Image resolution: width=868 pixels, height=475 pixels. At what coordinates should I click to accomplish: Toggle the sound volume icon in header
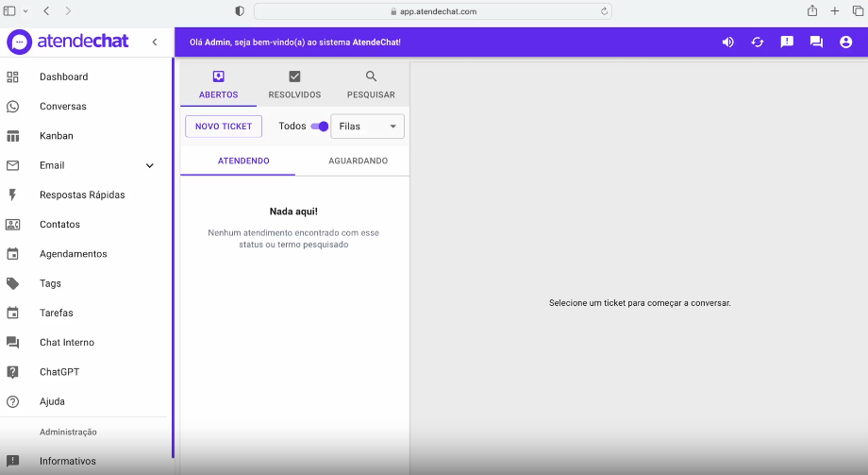(x=727, y=42)
